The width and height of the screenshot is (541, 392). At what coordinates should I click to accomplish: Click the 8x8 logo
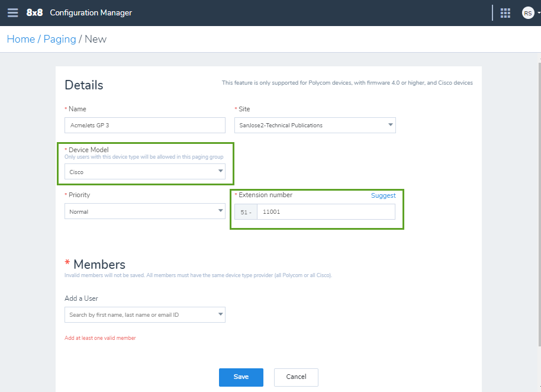(34, 13)
